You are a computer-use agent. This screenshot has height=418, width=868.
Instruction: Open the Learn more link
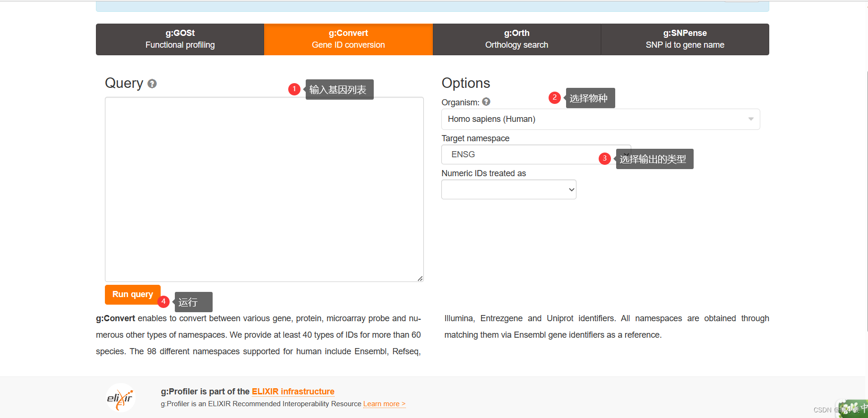pyautogui.click(x=384, y=404)
